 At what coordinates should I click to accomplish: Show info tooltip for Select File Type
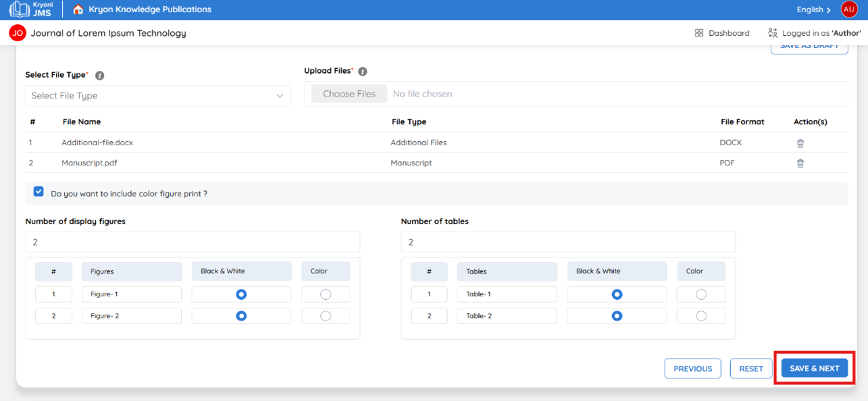point(100,76)
